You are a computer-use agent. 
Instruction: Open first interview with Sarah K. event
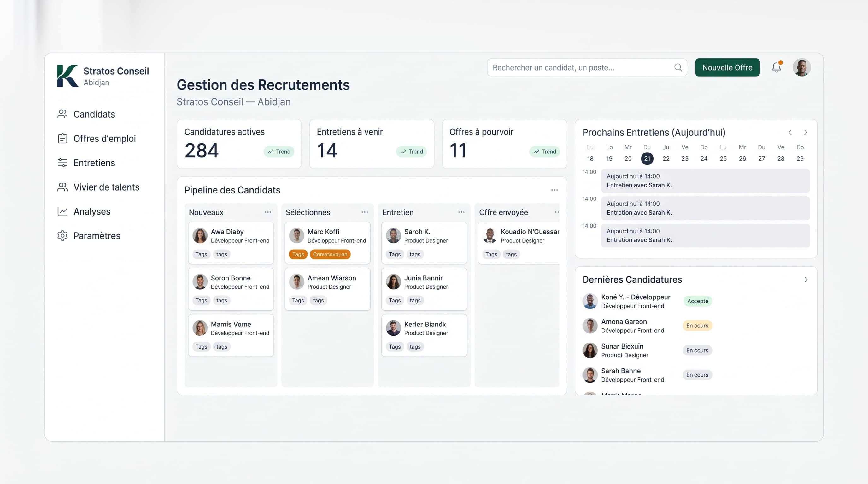click(705, 181)
